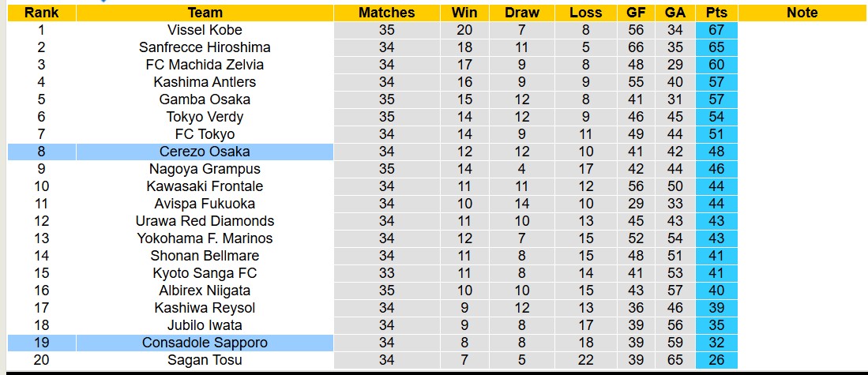Viewport: 868px width, 375px height.
Task: Open the Sanfrecce Hiroshima team link
Action: [205, 47]
